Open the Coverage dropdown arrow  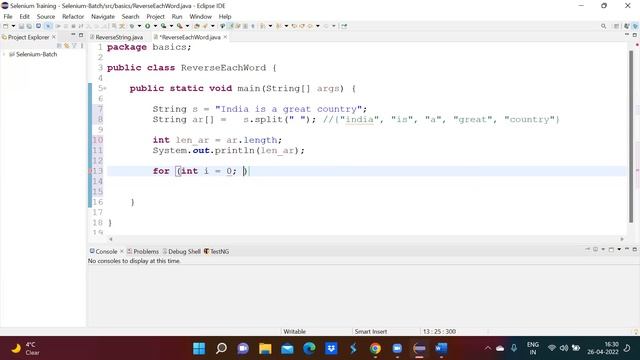tap(171, 26)
